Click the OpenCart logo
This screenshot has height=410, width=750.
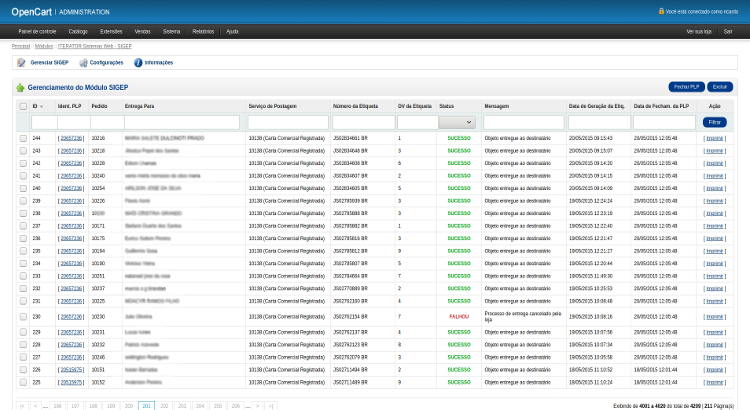click(32, 12)
